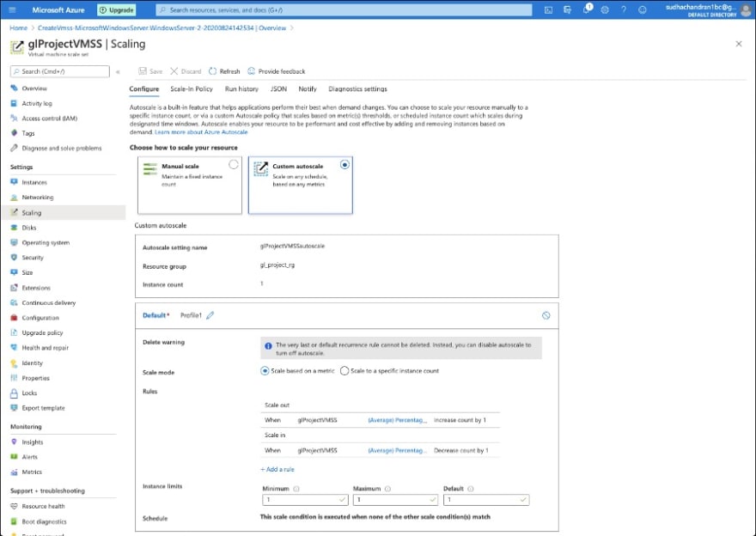Switch to the Notify tab
This screenshot has height=536, width=756.
[x=308, y=89]
